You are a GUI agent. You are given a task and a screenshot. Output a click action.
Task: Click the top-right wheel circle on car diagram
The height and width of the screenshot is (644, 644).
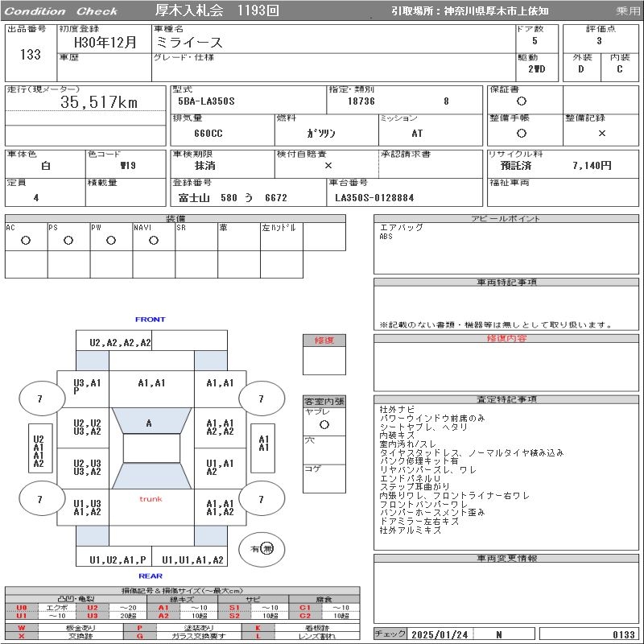pos(261,398)
